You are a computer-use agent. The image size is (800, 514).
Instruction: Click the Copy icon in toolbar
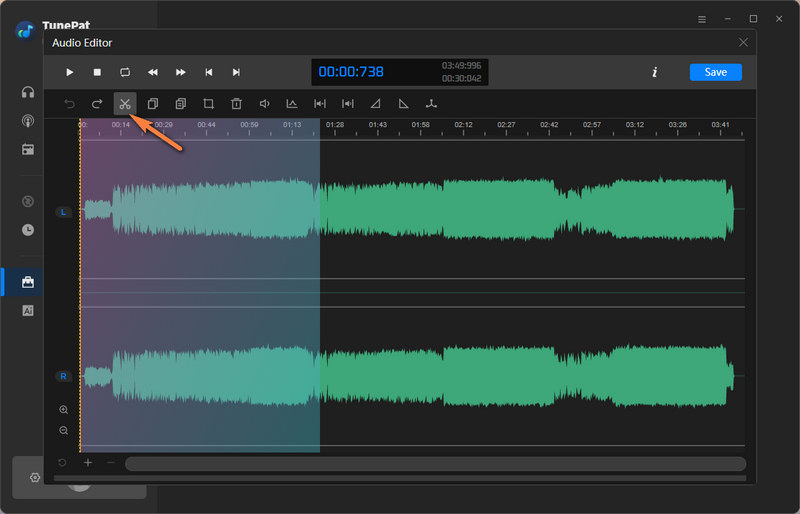click(153, 103)
